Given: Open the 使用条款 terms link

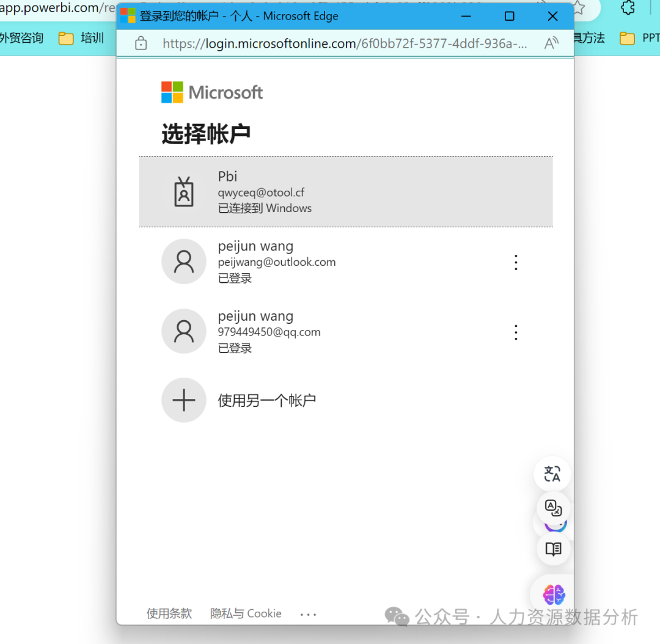Looking at the screenshot, I should pos(169,613).
